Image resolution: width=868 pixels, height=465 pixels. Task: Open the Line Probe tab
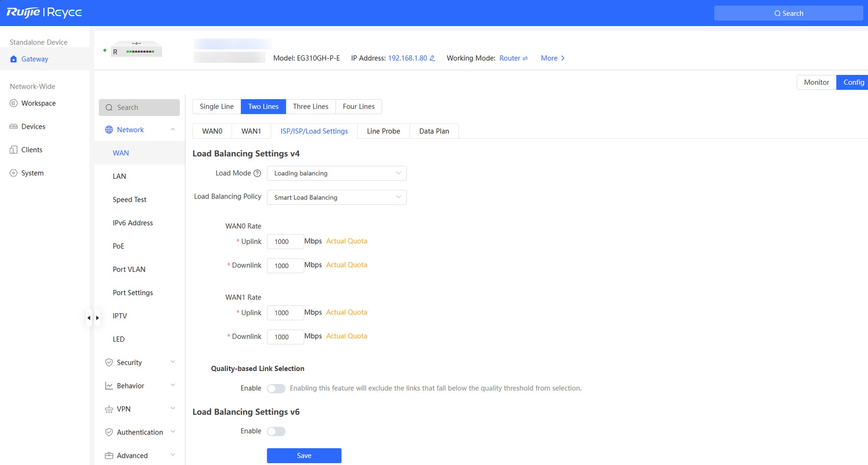tap(383, 131)
